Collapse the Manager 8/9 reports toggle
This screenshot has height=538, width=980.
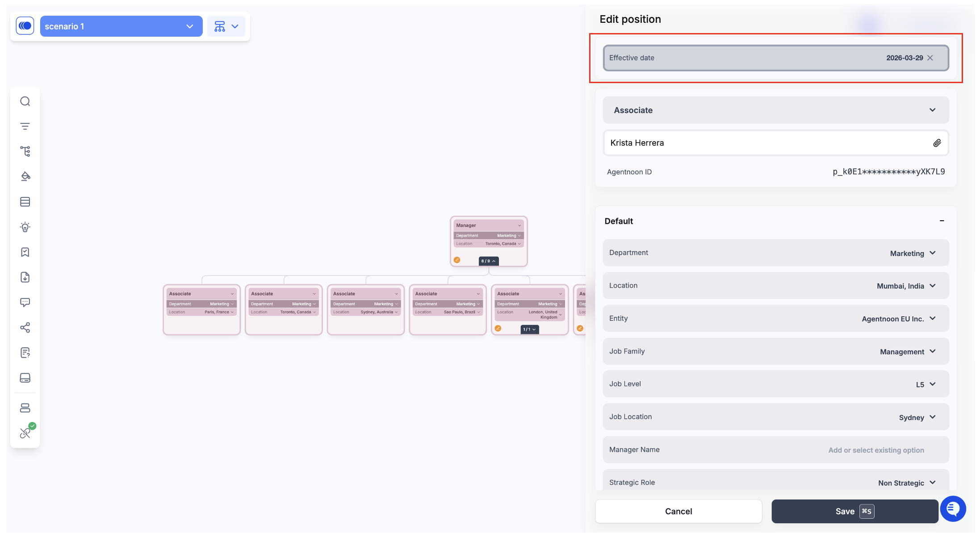pyautogui.click(x=488, y=261)
